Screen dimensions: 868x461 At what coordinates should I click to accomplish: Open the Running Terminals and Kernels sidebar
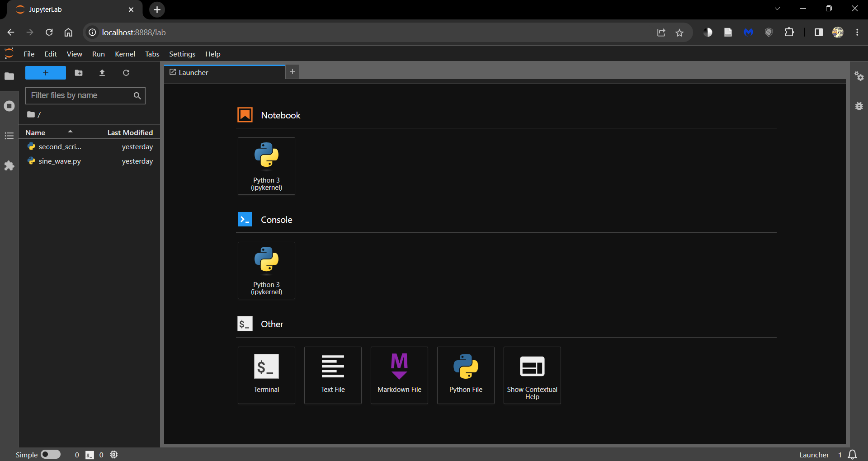9,106
